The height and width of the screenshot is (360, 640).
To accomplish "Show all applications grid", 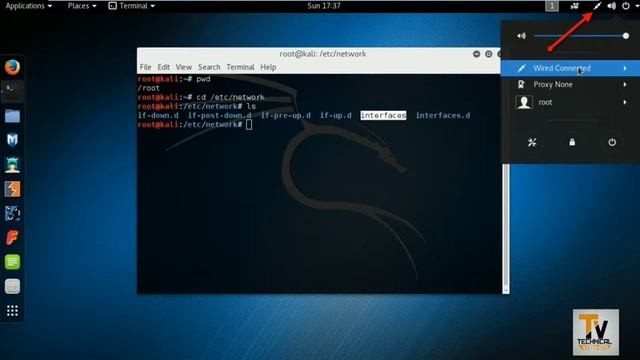I will 12,311.
